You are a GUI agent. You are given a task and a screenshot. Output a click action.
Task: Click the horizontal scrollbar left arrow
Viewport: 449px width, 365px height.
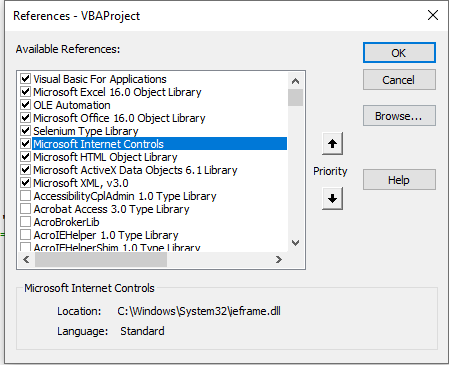pyautogui.click(x=26, y=260)
